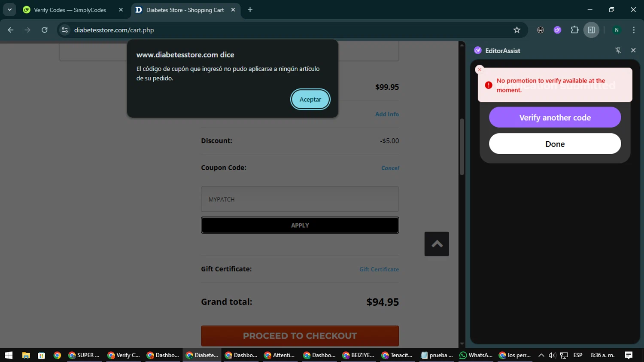Screen dimensions: 644x362
Task: Close the Verify Codes tab
Action: point(121,10)
